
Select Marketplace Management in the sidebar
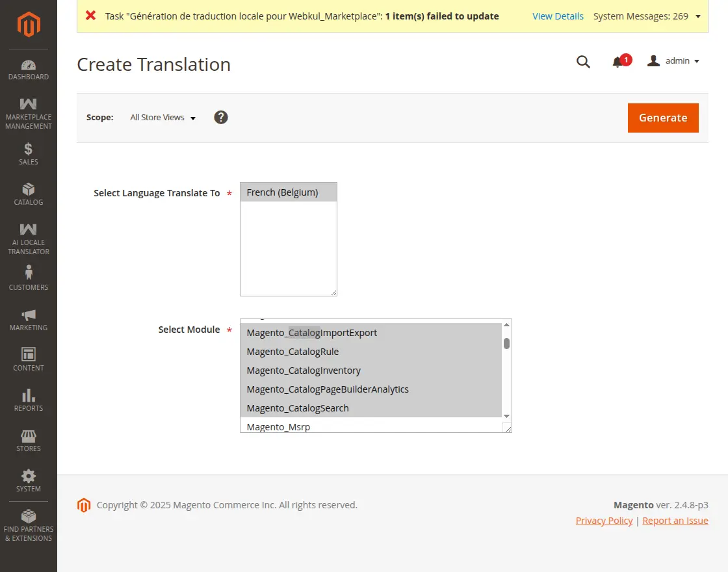click(28, 112)
